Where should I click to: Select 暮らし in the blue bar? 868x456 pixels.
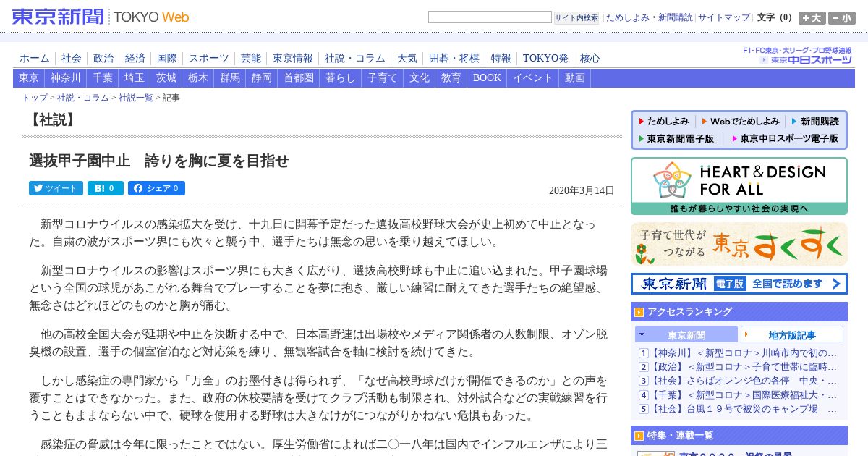coord(341,78)
